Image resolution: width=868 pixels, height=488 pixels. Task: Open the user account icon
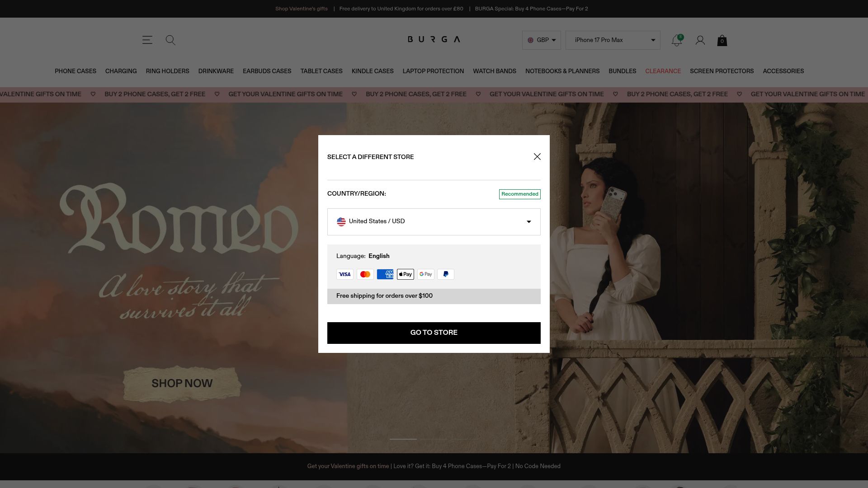(x=700, y=40)
